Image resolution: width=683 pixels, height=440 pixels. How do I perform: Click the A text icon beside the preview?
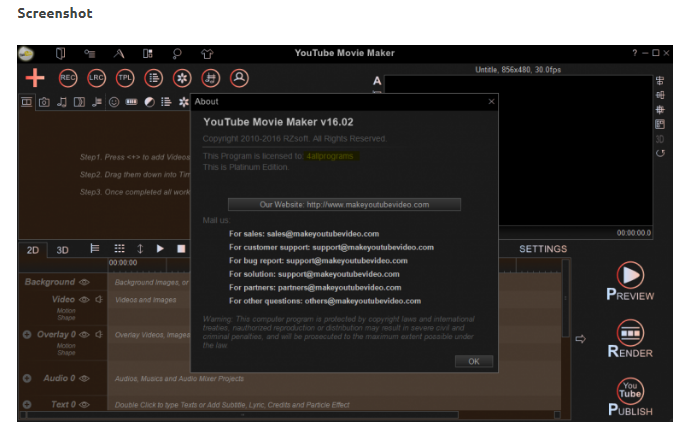[x=377, y=81]
